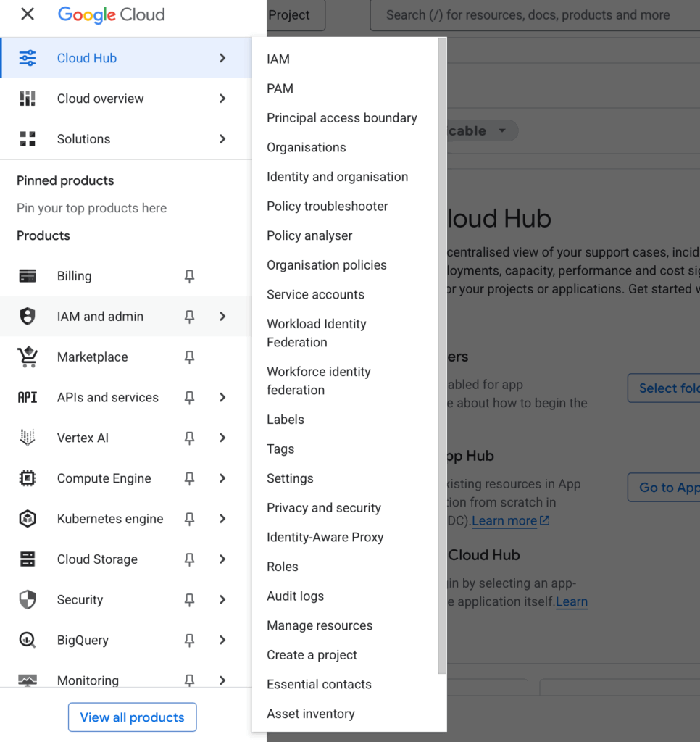
Task: Pin the Kubernetes engine product
Action: pyautogui.click(x=189, y=519)
